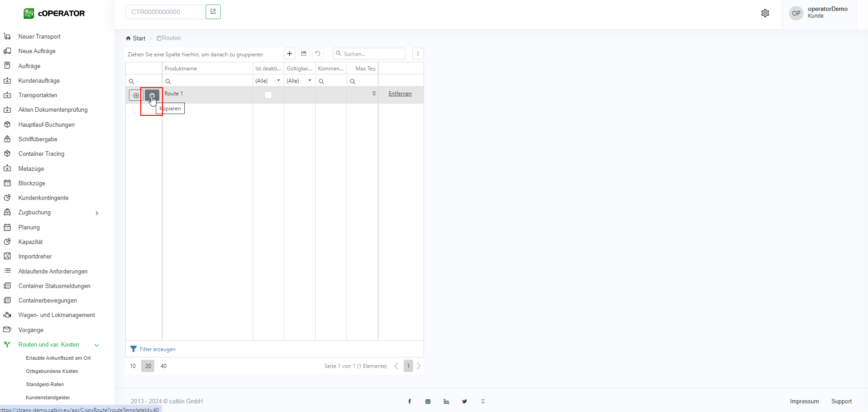This screenshot has height=412, width=868.
Task: Select Standgeld-Raten submenu item
Action: click(x=45, y=384)
